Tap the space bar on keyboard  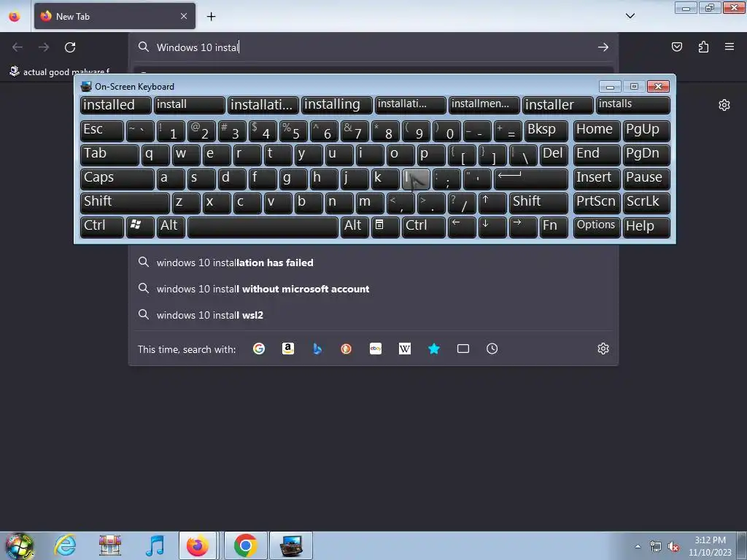[x=263, y=226]
